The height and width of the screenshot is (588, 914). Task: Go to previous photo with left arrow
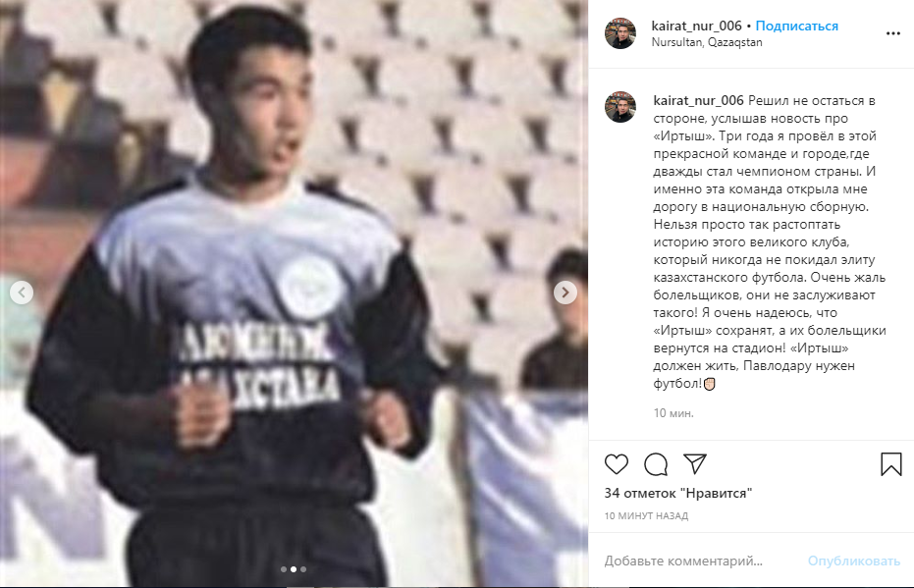22,292
